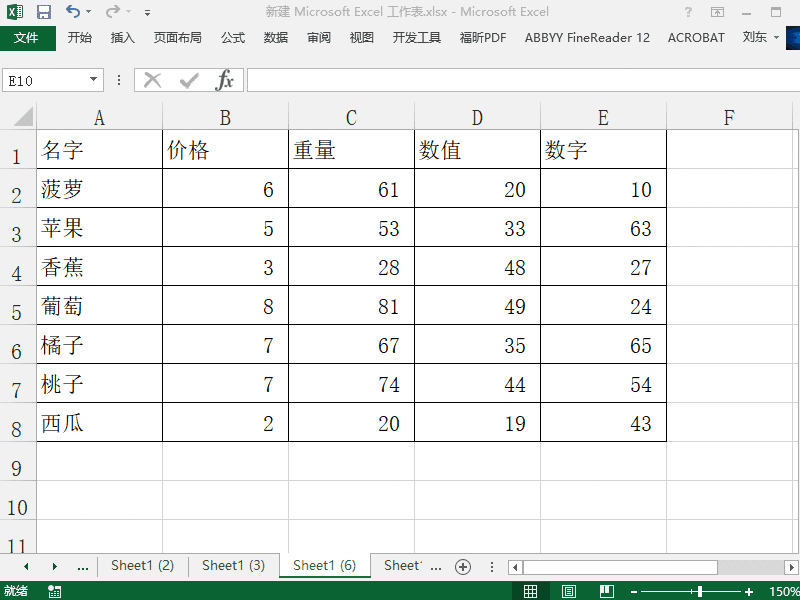
Task: Click the 文件 menu
Action: (29, 37)
